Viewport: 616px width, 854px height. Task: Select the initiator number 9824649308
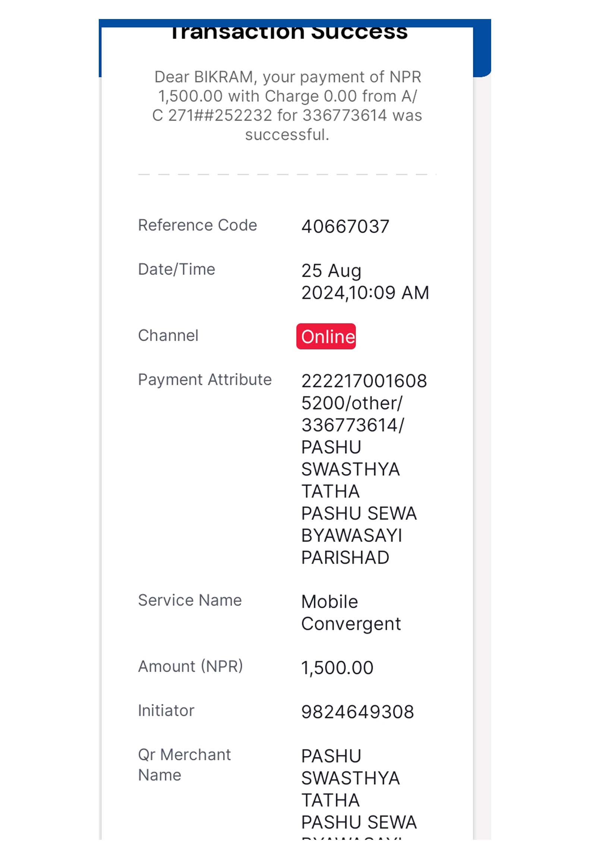[x=358, y=712]
